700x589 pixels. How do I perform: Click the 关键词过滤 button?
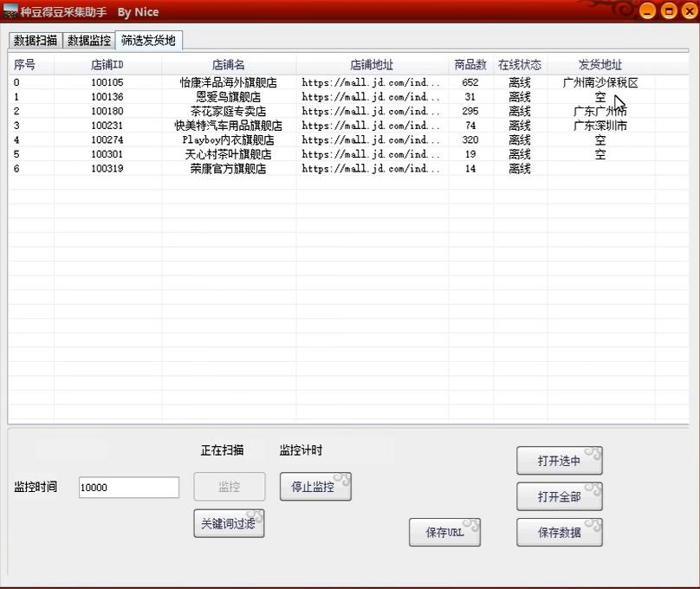pos(229,523)
